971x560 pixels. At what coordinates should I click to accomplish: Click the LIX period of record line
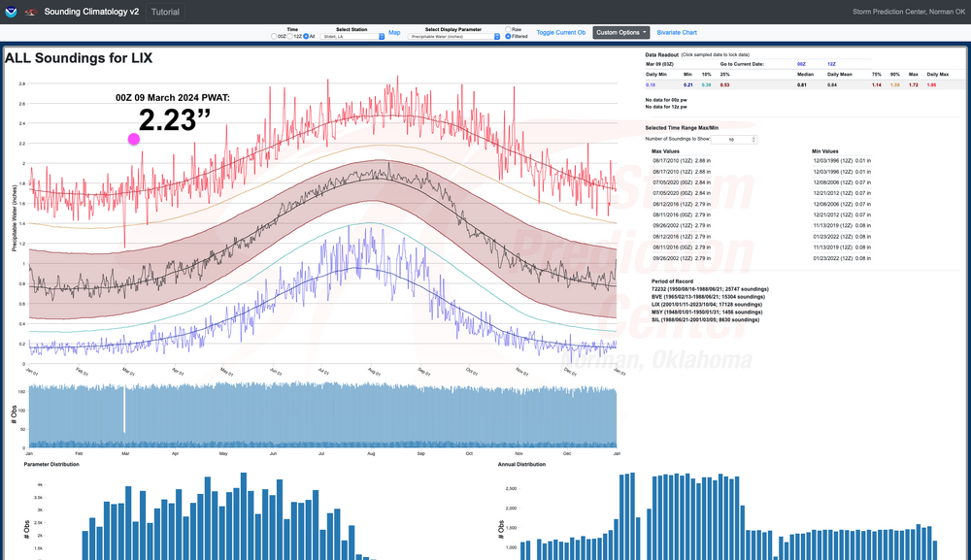tap(707, 305)
